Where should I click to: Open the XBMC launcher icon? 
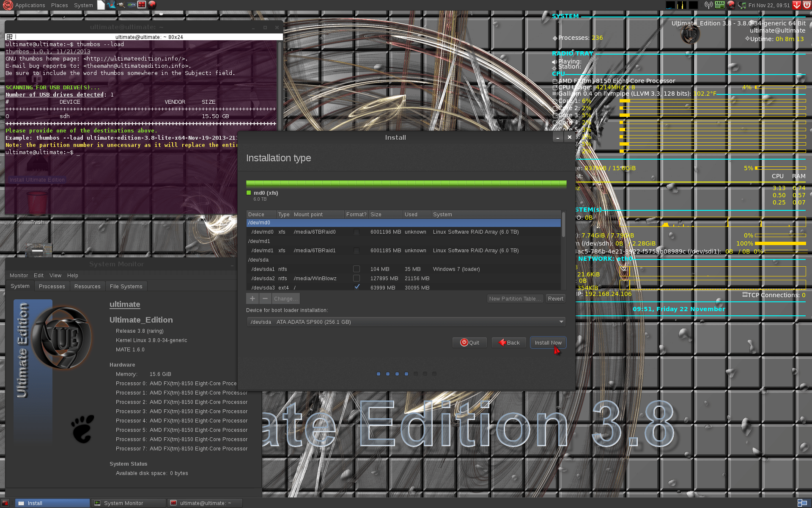132,5
